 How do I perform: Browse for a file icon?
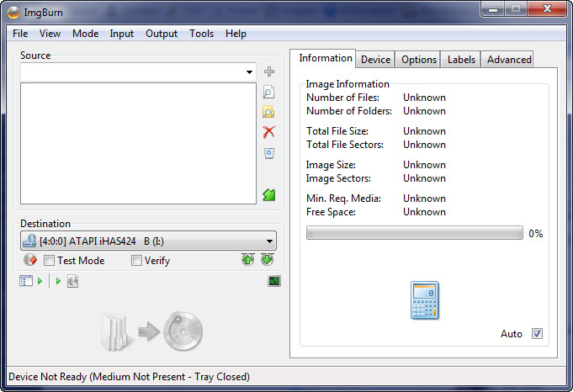pyautogui.click(x=268, y=92)
